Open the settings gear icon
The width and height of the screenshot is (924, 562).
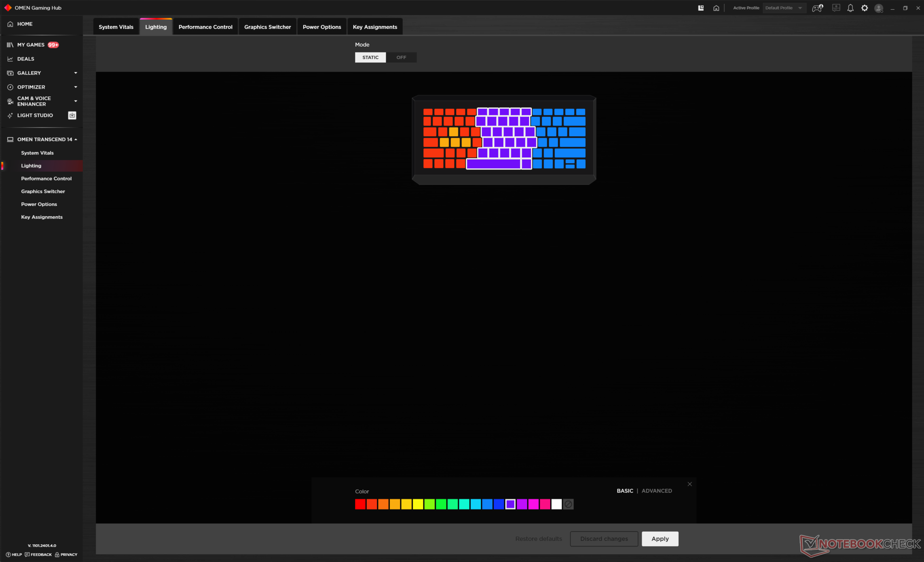(864, 8)
